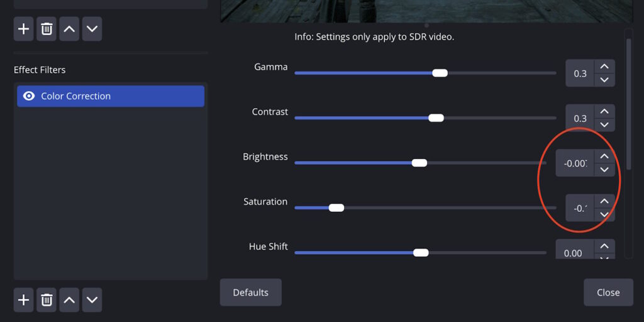The height and width of the screenshot is (322, 644).
Task: Decrease Saturation value with down stepper
Action: [x=604, y=214]
